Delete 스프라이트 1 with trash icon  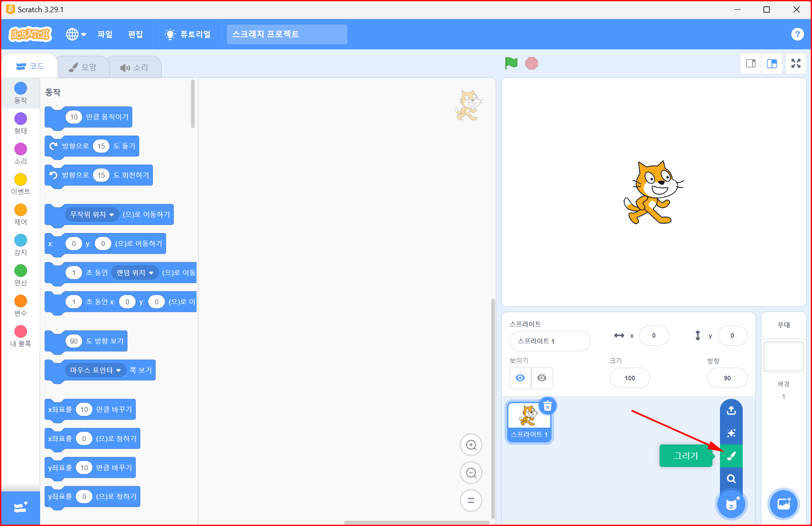click(548, 407)
